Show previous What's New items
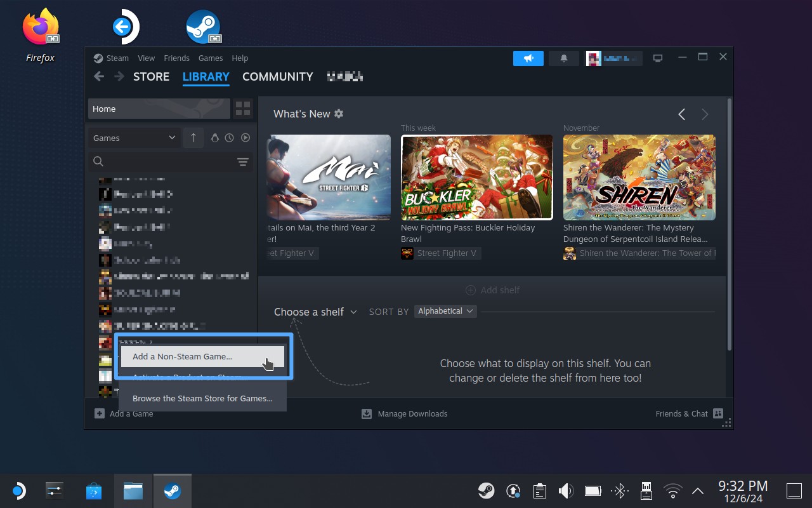This screenshot has width=812, height=508. point(682,114)
